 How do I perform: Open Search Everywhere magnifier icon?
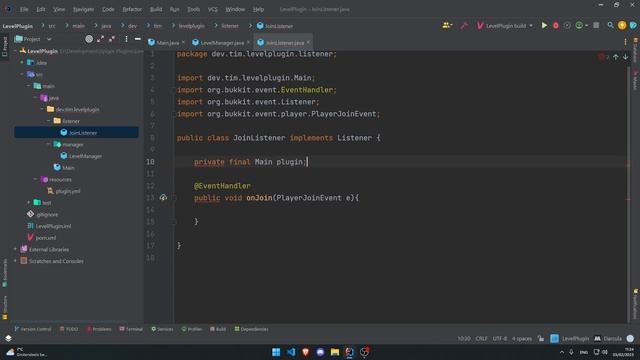coord(610,25)
